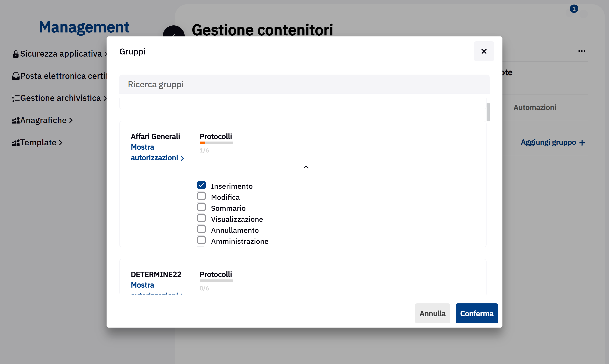This screenshot has height=364, width=609.
Task: Click the Annulla button
Action: pyautogui.click(x=432, y=313)
